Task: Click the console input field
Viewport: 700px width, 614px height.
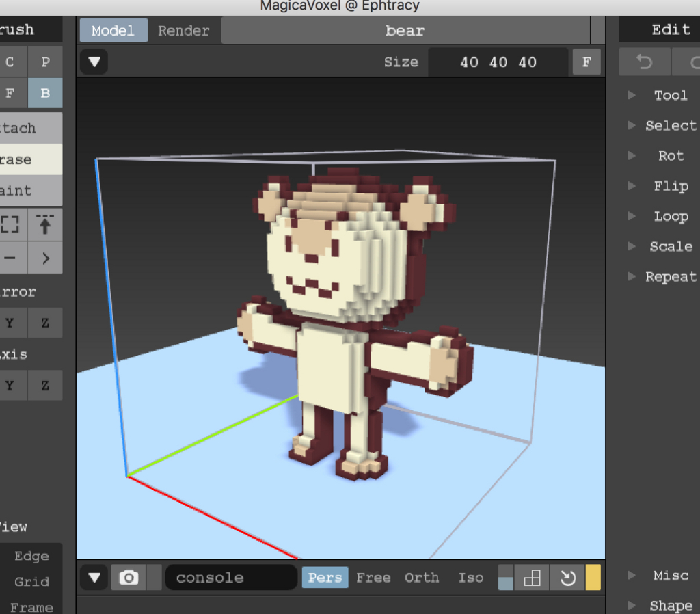Action: (x=231, y=577)
